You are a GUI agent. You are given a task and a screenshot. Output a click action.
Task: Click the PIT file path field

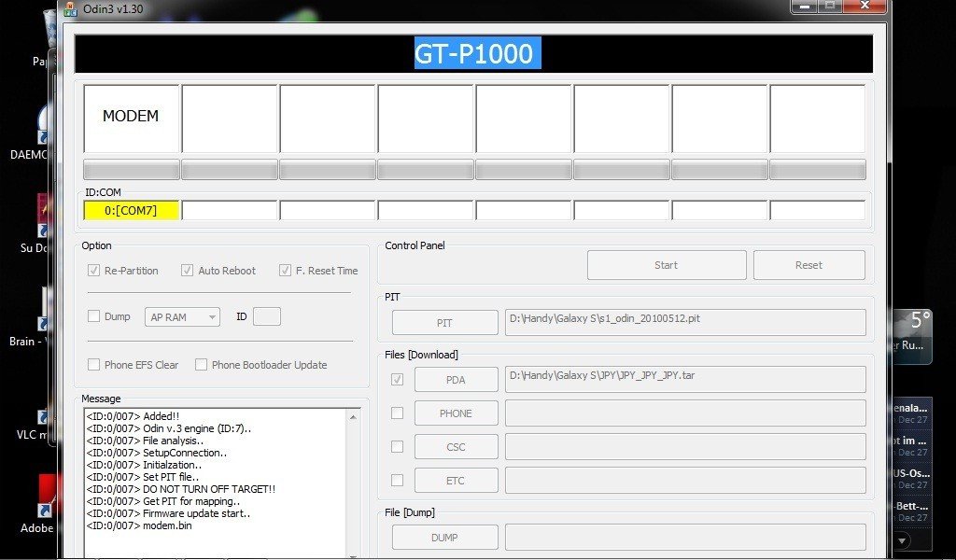[685, 322]
